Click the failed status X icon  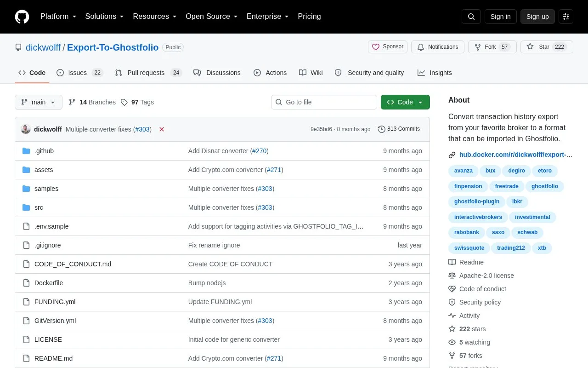point(162,129)
